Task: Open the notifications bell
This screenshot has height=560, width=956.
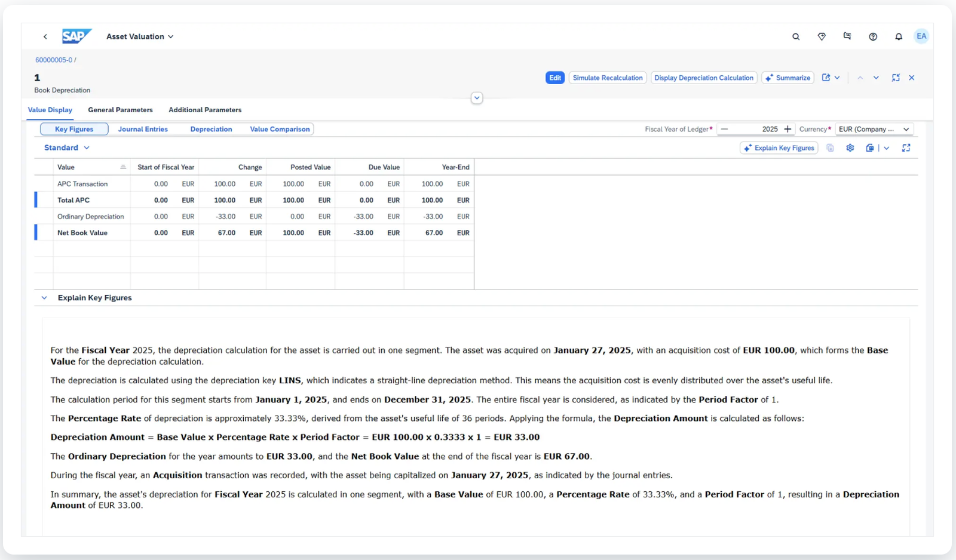Action: [898, 36]
